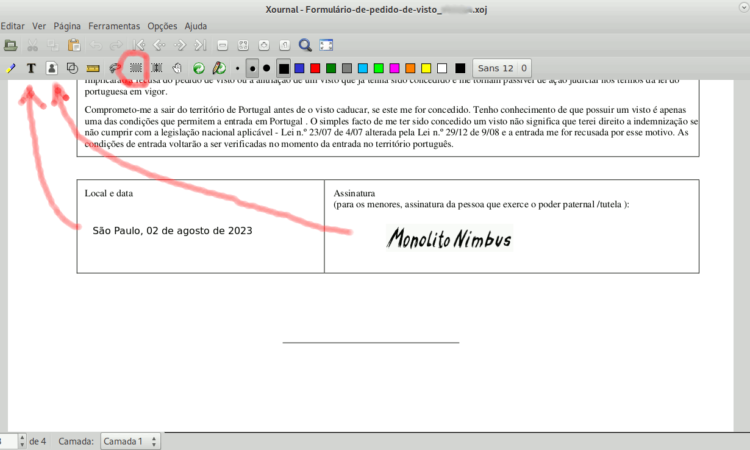
Task: Choose the thick thickness dot
Action: tap(266, 68)
